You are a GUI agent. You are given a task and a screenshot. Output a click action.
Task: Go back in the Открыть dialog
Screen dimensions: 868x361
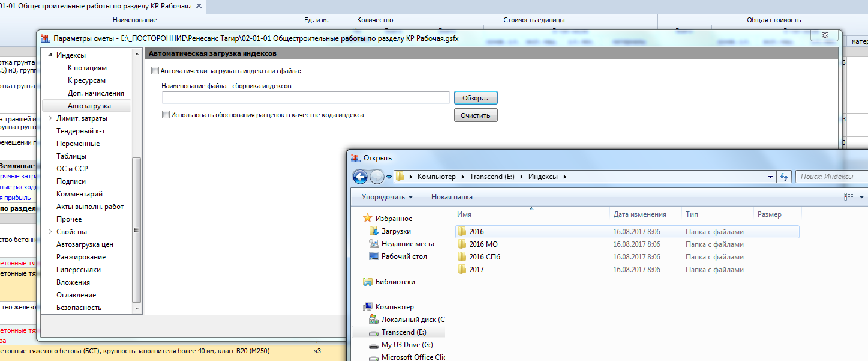pyautogui.click(x=360, y=177)
